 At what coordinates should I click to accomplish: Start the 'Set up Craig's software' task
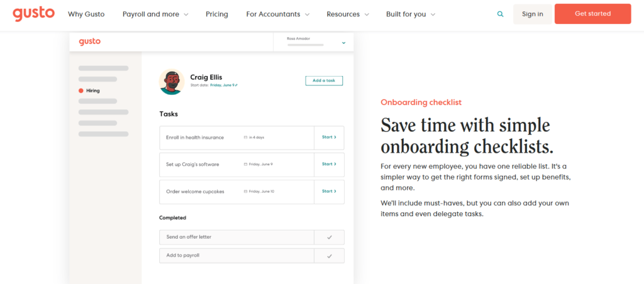(x=329, y=164)
